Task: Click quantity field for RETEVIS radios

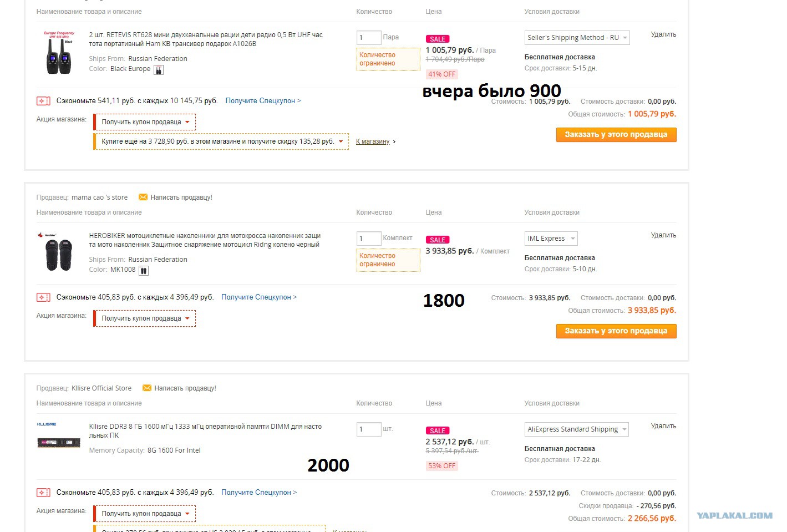Action: pos(368,38)
